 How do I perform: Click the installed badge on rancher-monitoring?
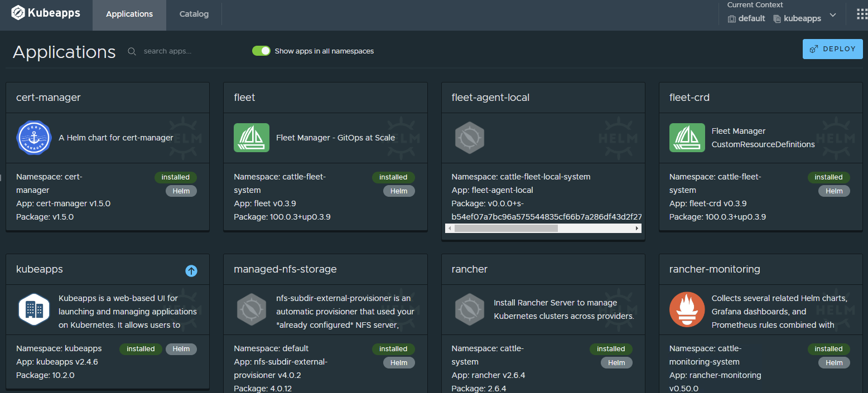(x=828, y=349)
